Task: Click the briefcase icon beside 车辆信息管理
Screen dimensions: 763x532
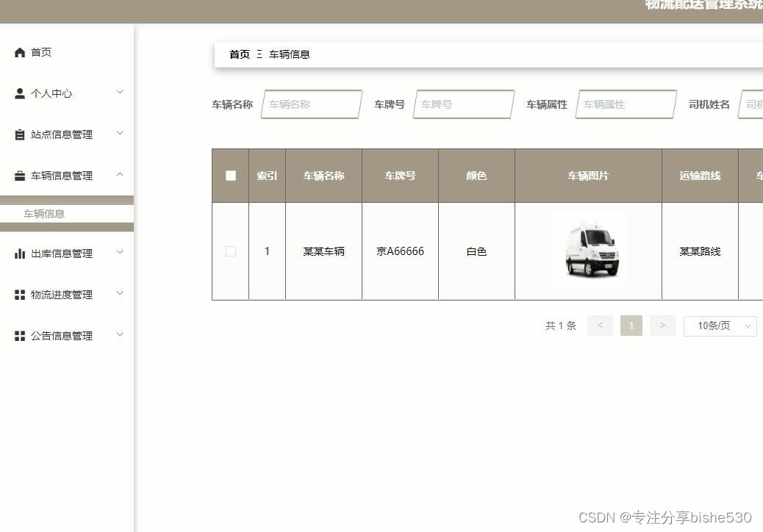Action: tap(19, 176)
